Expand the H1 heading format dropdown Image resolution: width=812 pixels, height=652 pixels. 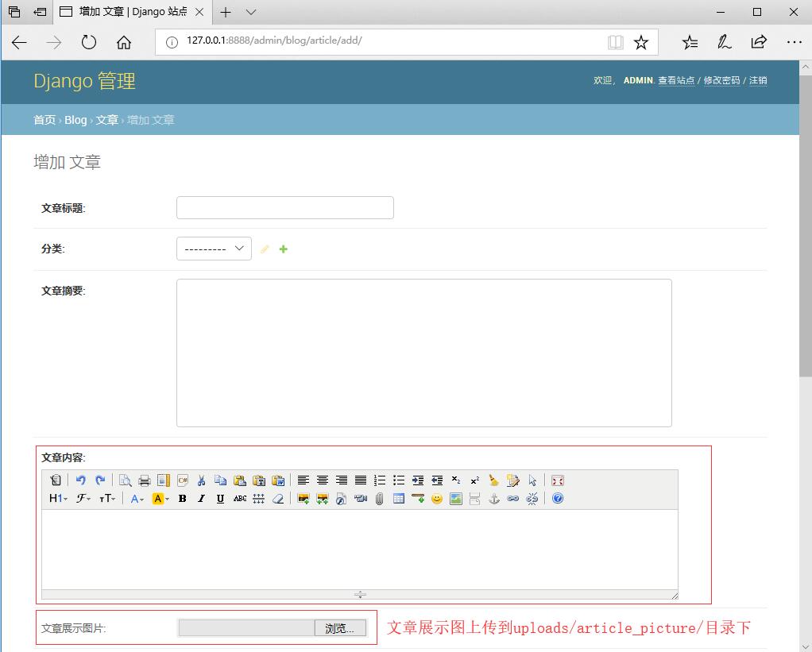[x=58, y=499]
